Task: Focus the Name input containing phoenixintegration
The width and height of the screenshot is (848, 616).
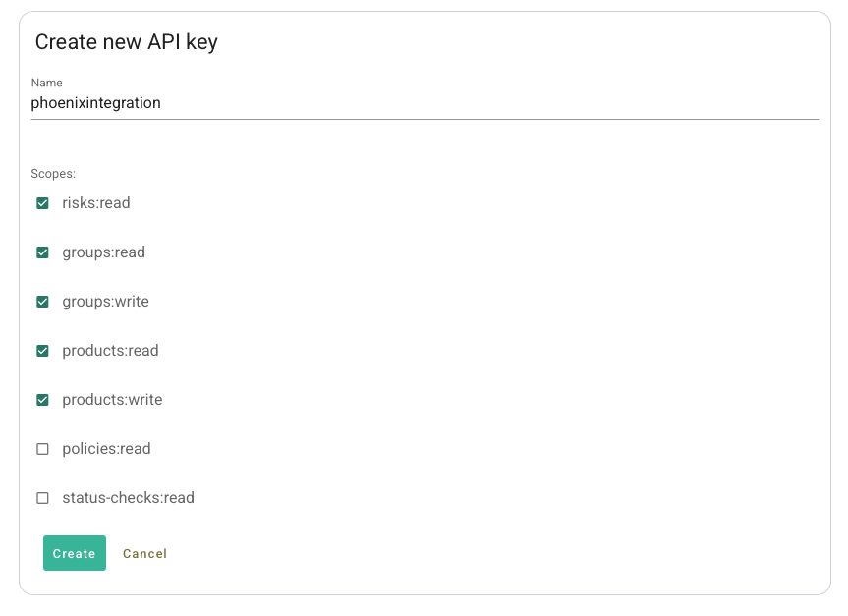Action: (x=424, y=103)
